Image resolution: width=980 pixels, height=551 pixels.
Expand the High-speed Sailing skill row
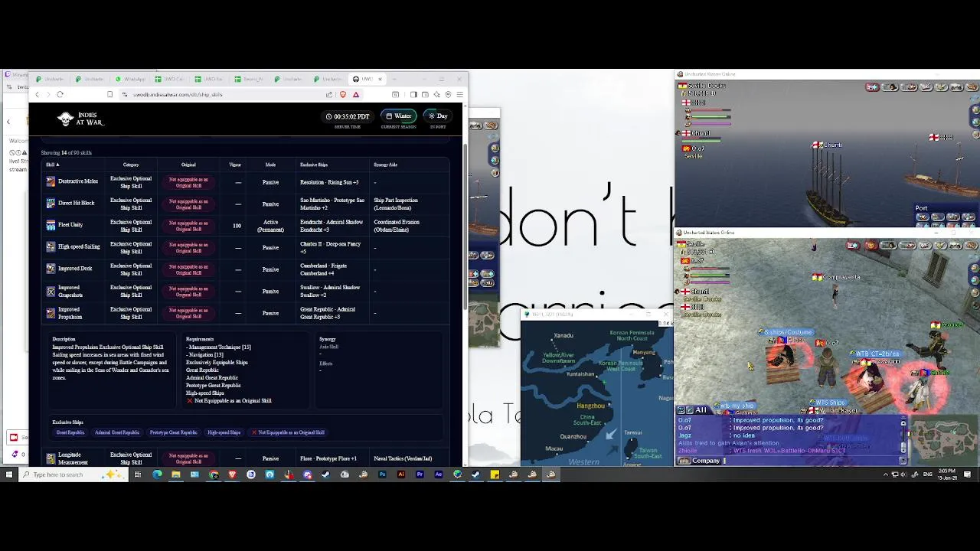[x=79, y=247]
